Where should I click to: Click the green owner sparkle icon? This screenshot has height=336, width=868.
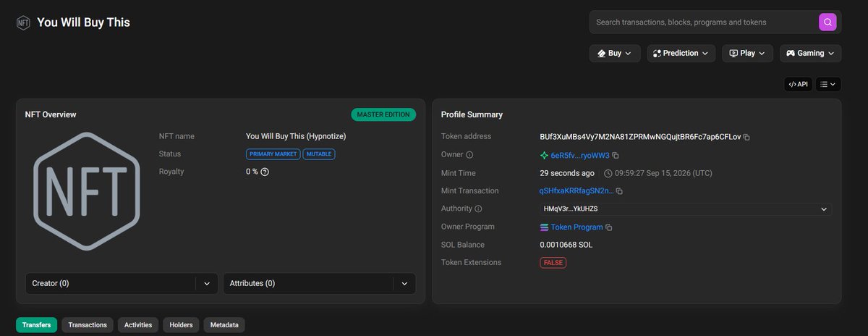tap(544, 155)
